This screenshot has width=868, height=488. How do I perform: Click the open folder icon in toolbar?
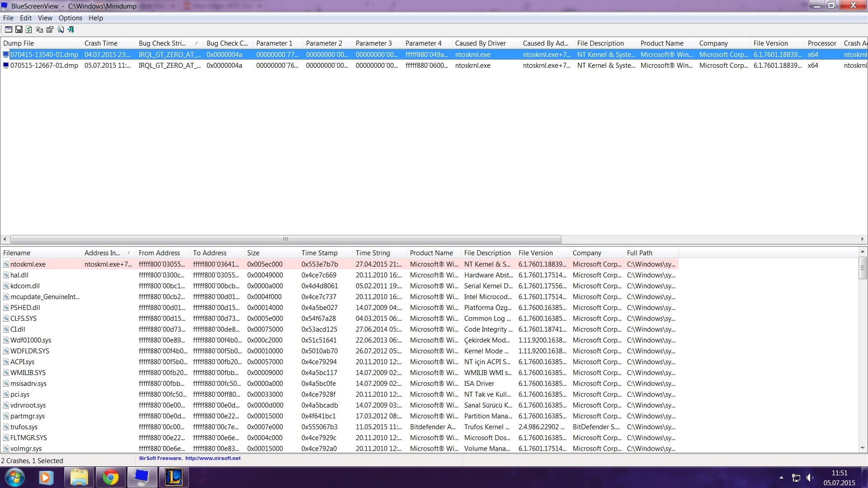coord(8,29)
